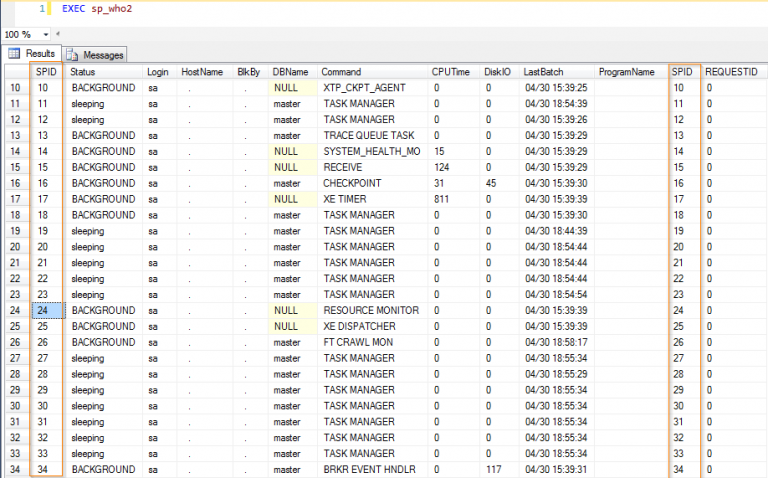The width and height of the screenshot is (768, 478).
Task: Select the CPUTime column header
Action: (450, 72)
